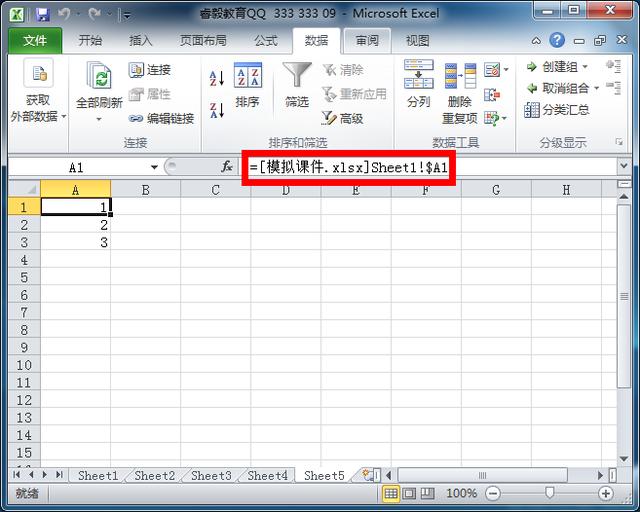Click the 编辑链接 button
The width and height of the screenshot is (640, 512).
click(161, 119)
